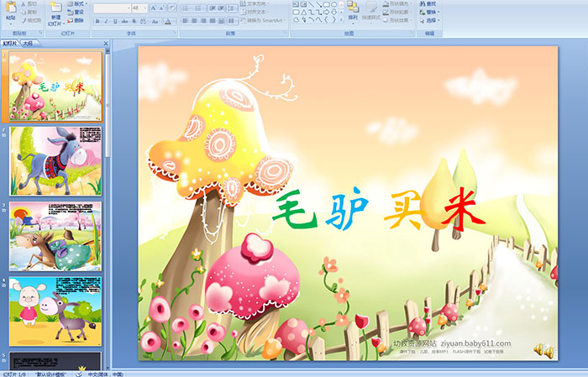
Task: Click the increase font size icon
Action: coord(154,8)
